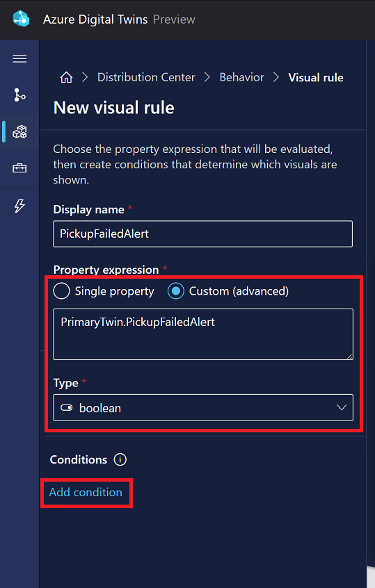375x588 pixels.
Task: Focus the Display name input field
Action: pos(202,234)
